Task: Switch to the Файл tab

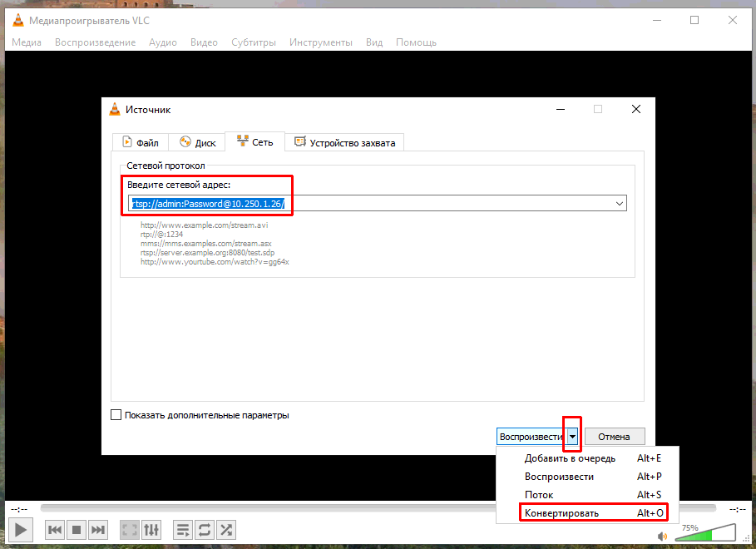Action: click(141, 143)
